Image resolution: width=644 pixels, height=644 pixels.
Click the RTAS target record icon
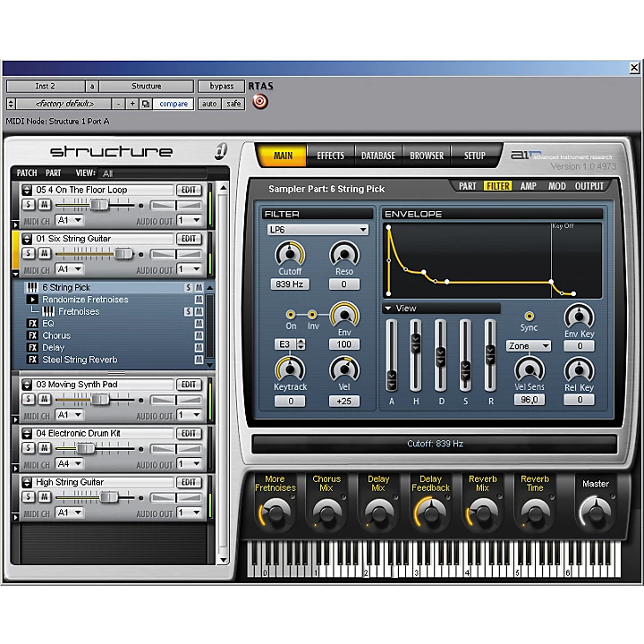(x=260, y=101)
